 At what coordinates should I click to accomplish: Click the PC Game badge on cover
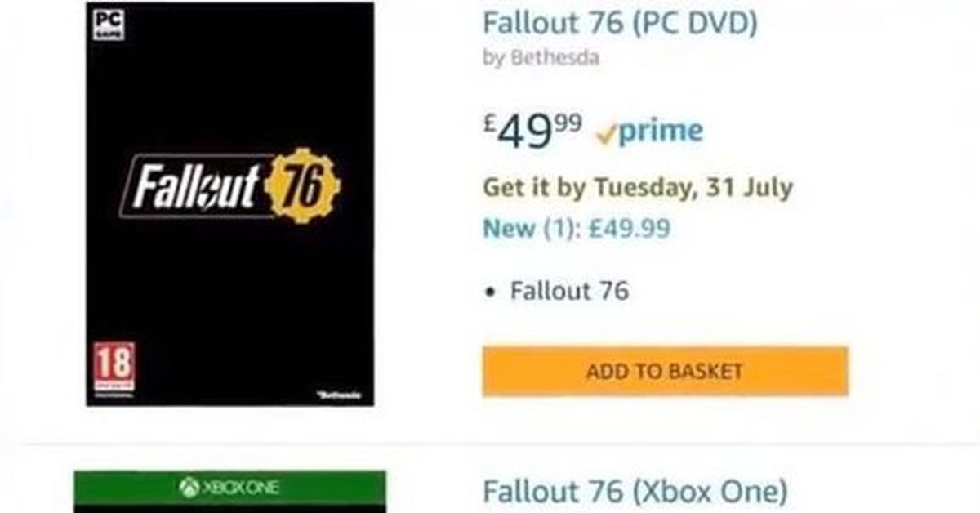point(104,23)
